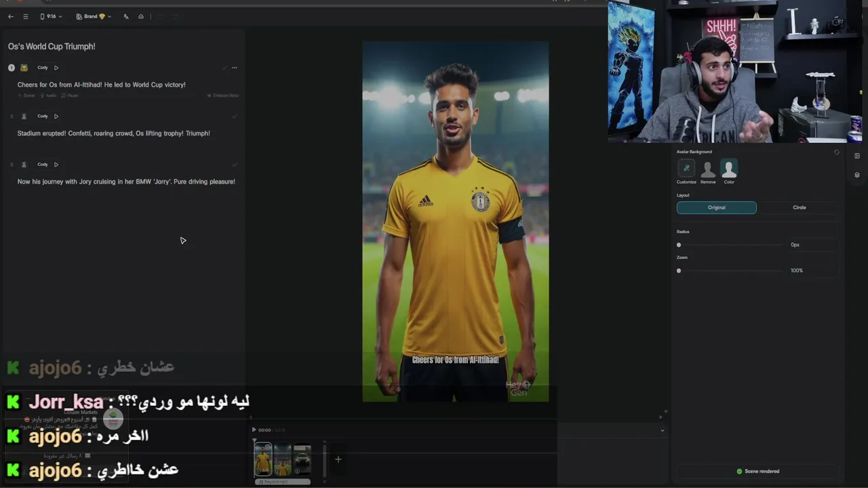Open the Brand kit dropdown
Viewport: 868px width, 488px height.
94,16
